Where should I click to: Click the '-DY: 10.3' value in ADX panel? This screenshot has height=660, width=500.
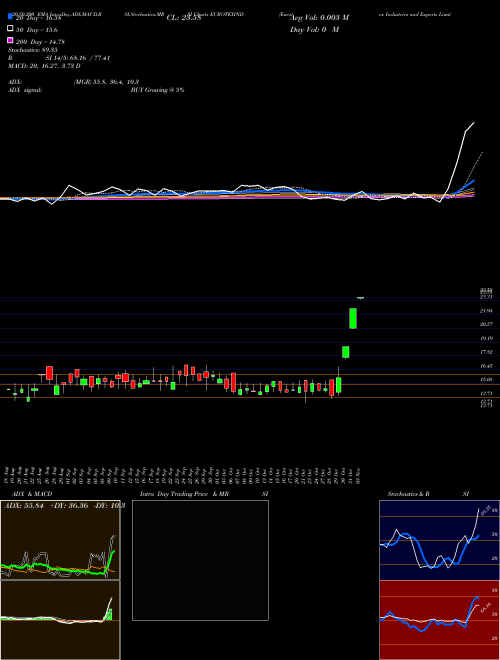109,505
